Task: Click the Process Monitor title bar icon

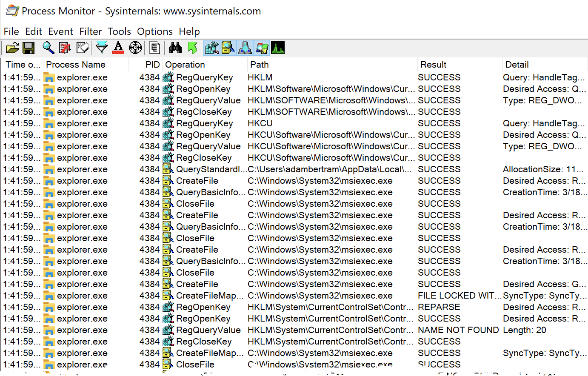Action: [x=11, y=11]
